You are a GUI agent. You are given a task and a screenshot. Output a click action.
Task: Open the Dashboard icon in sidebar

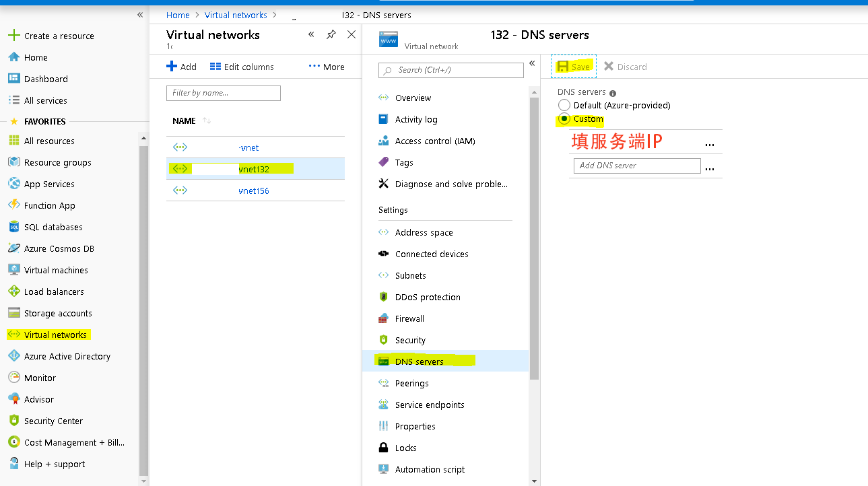point(14,79)
